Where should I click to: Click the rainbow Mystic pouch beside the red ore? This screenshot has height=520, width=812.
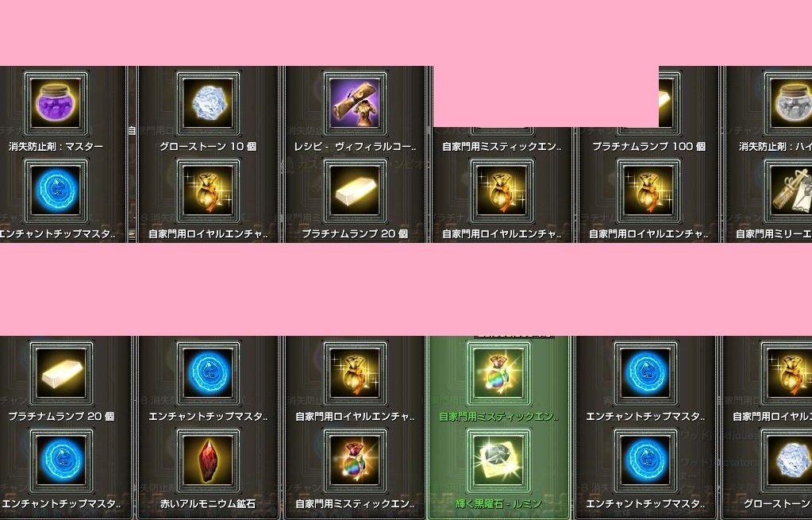355,460
